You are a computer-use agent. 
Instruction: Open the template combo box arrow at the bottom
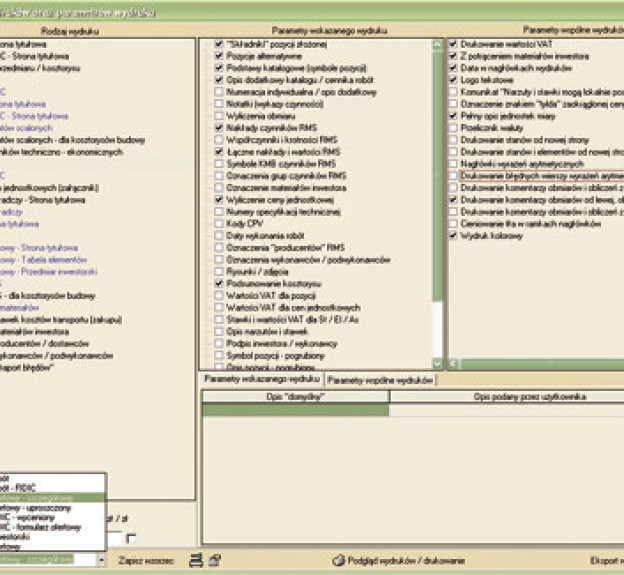pyautogui.click(x=101, y=560)
